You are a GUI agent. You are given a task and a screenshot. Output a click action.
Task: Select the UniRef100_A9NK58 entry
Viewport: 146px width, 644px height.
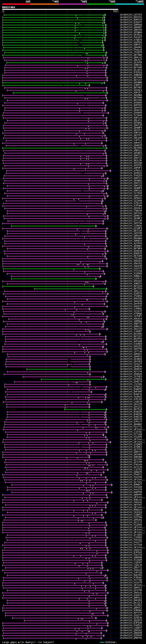(x=131, y=75)
